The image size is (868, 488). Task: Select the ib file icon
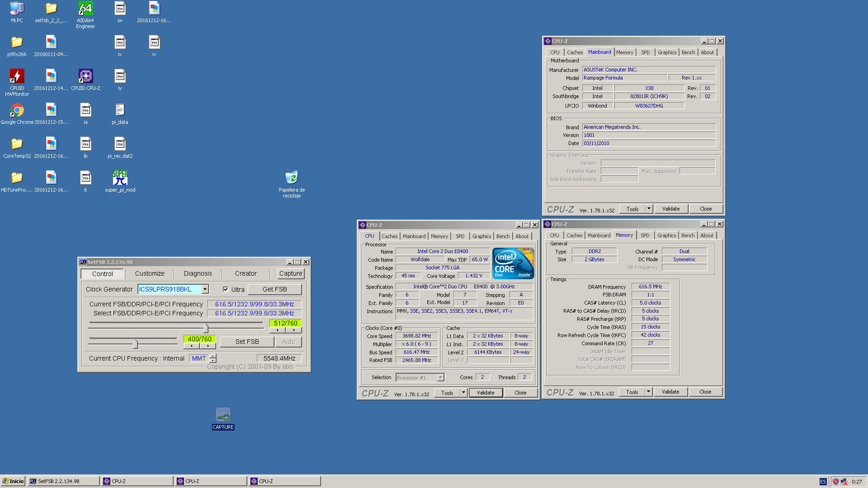coord(85,148)
